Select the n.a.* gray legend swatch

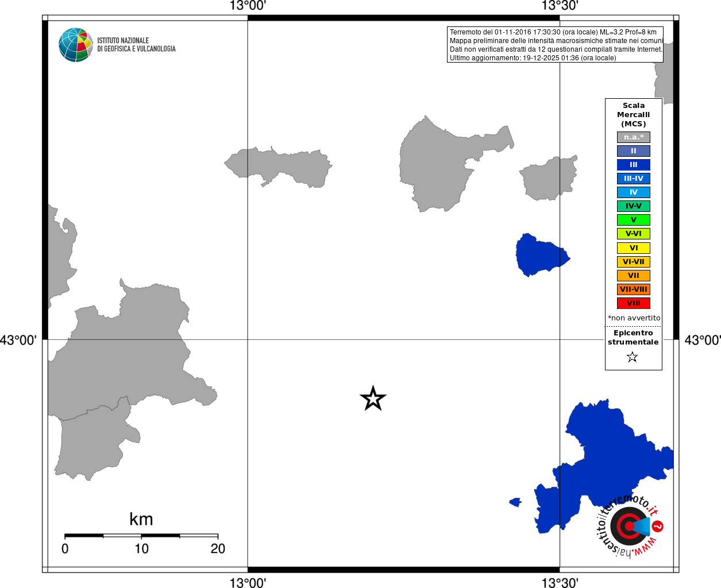coord(634,137)
